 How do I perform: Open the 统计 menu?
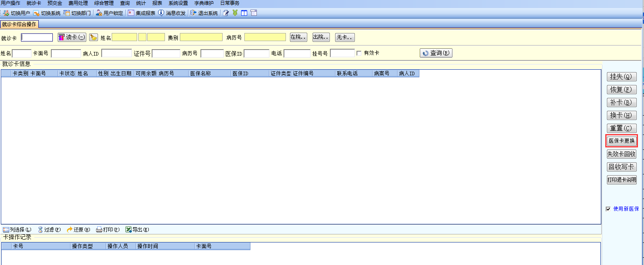[x=141, y=3]
